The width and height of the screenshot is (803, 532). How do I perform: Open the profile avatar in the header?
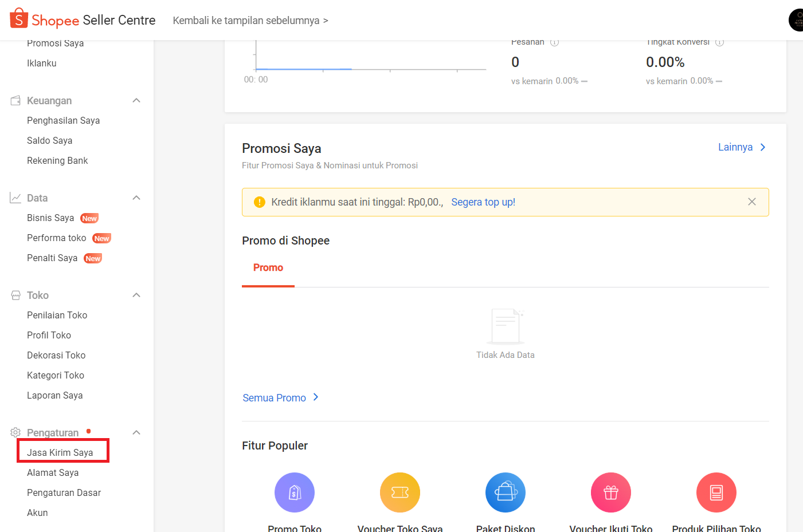796,20
